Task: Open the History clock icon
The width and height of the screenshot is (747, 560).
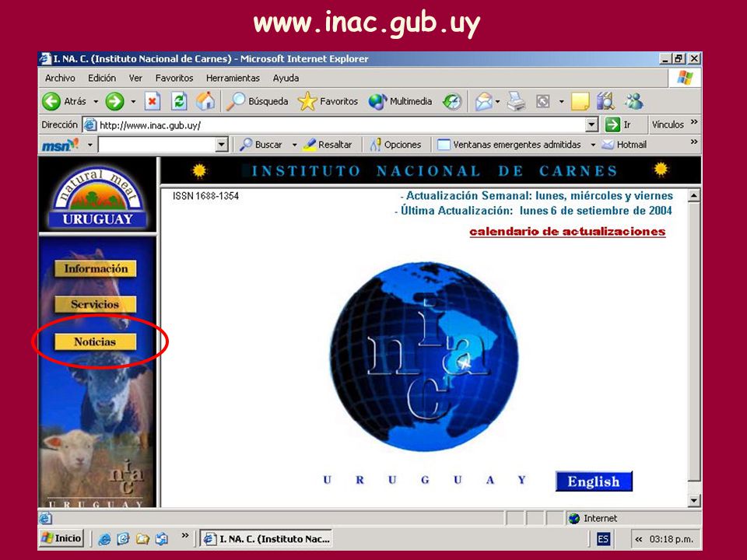Action: click(451, 101)
